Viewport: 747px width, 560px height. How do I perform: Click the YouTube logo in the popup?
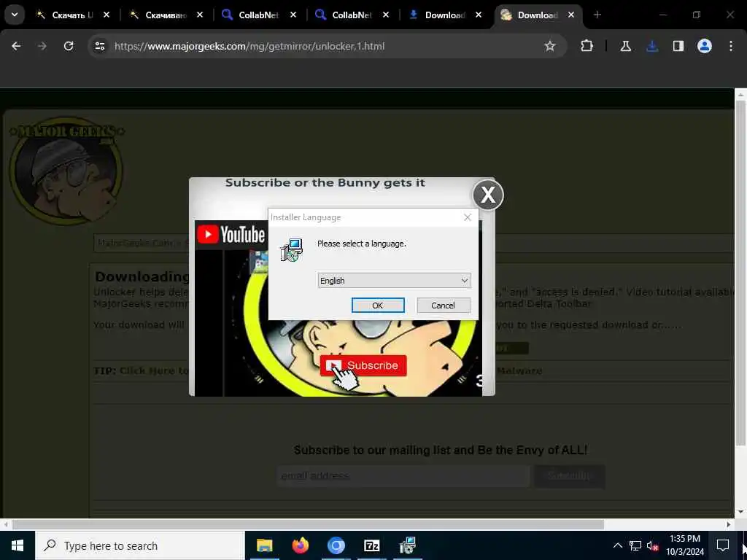pos(231,235)
